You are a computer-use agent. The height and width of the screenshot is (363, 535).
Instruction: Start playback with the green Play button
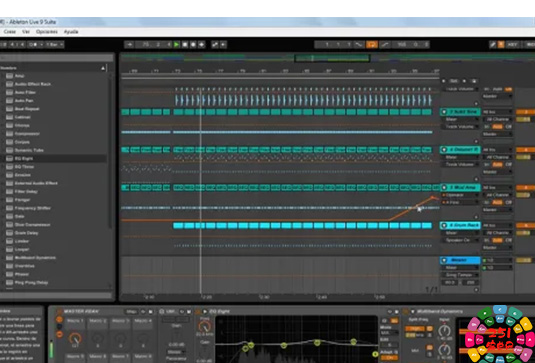177,44
